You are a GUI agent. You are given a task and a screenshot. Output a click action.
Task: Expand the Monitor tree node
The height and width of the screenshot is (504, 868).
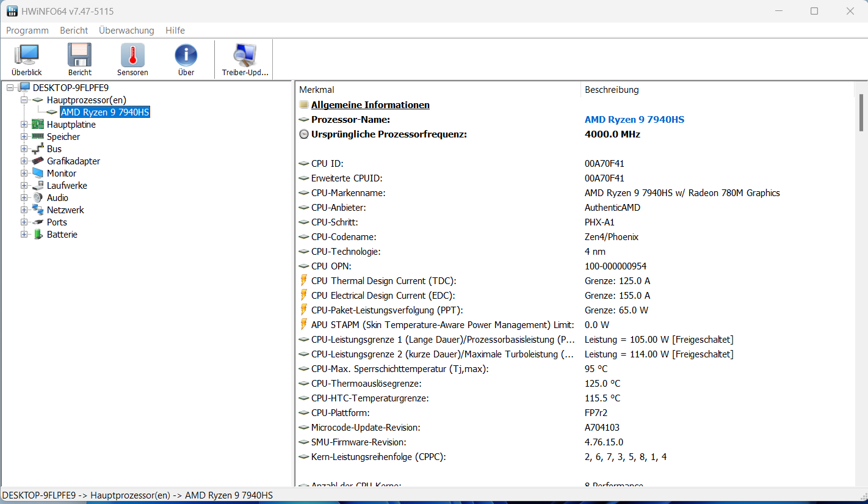(24, 173)
